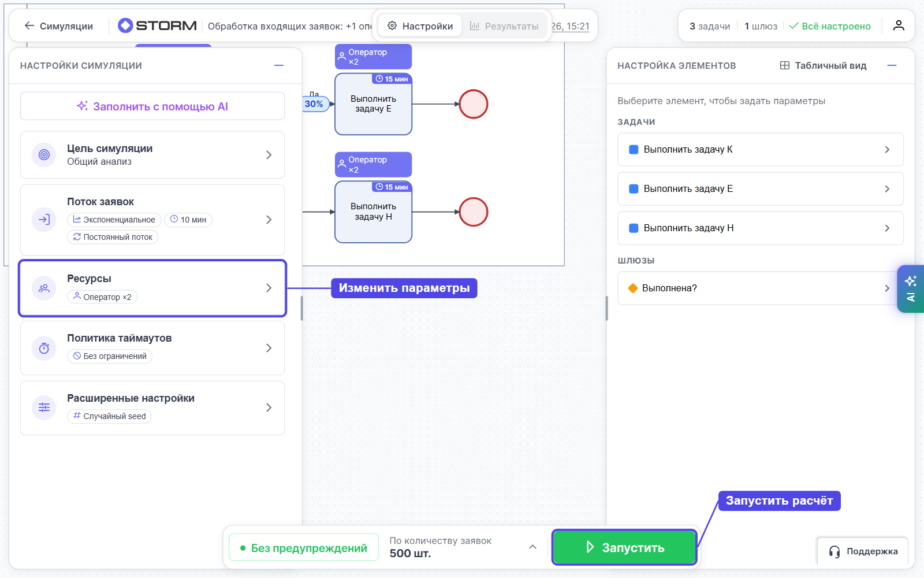Click the end event after задача Н
The image size is (924, 578).
(474, 212)
